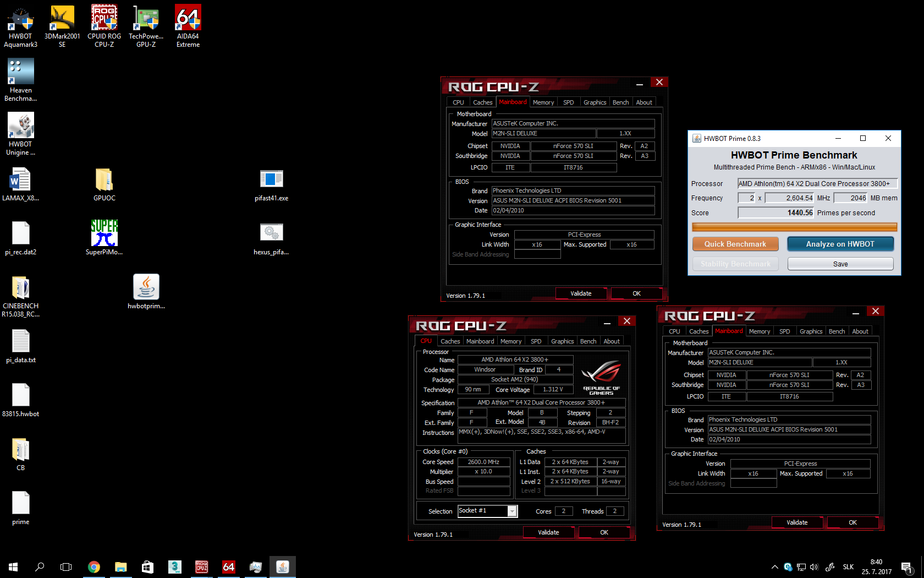Open the Socket #1 selection dropdown
The image size is (924, 578).
[x=487, y=511]
